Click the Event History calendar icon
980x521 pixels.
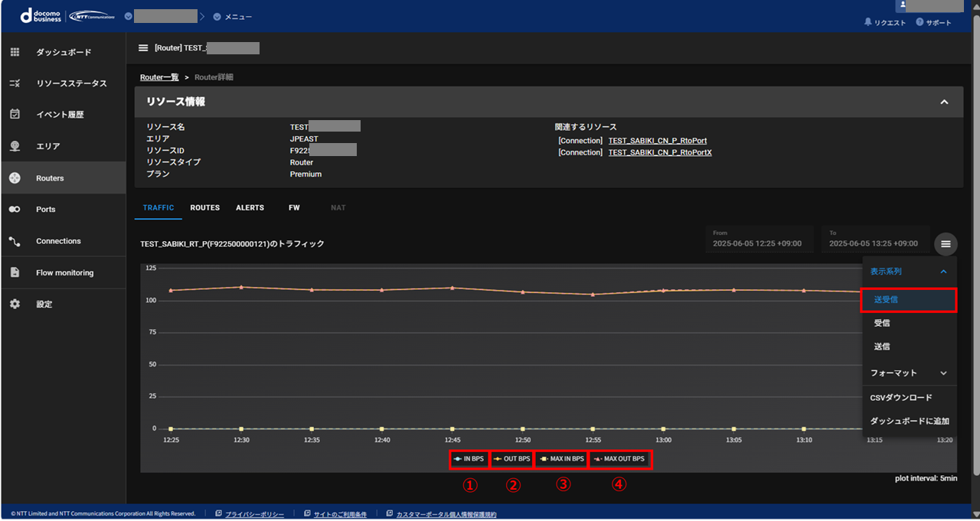click(x=15, y=114)
